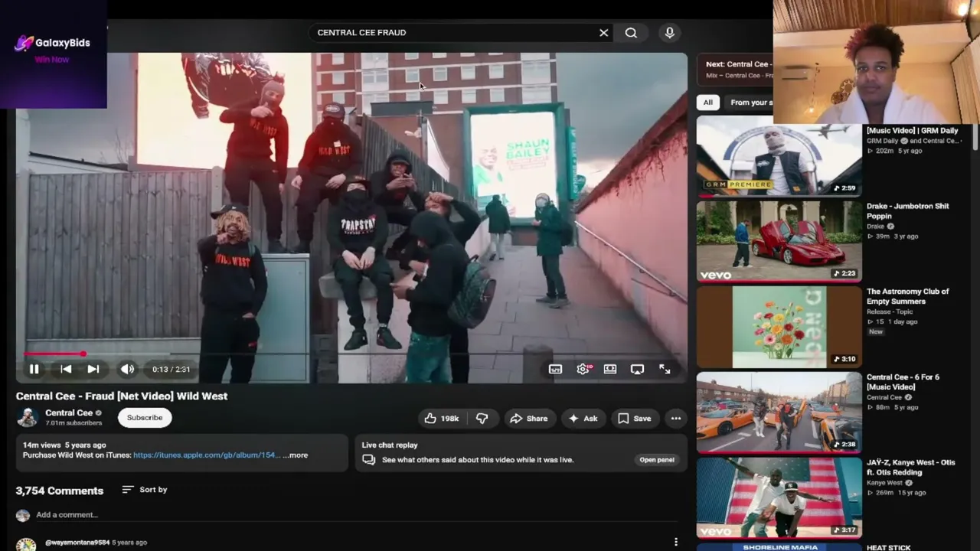Save the video to a playlist

point(635,419)
